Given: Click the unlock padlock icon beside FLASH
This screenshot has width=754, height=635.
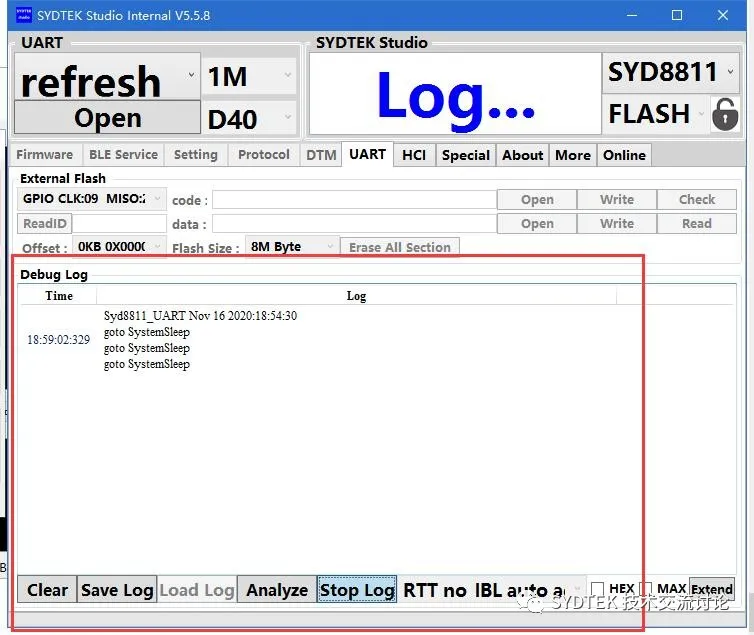Looking at the screenshot, I should 725,114.
